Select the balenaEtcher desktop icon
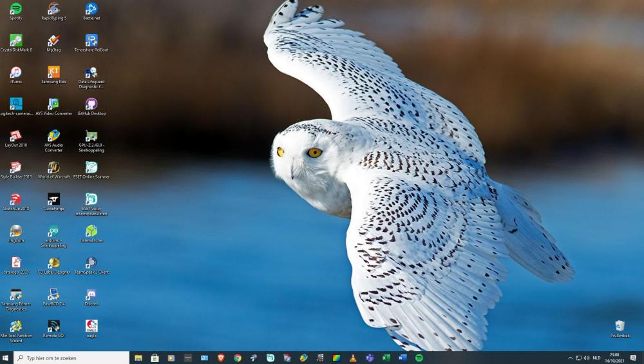The height and width of the screenshot is (364, 644). pos(91,231)
